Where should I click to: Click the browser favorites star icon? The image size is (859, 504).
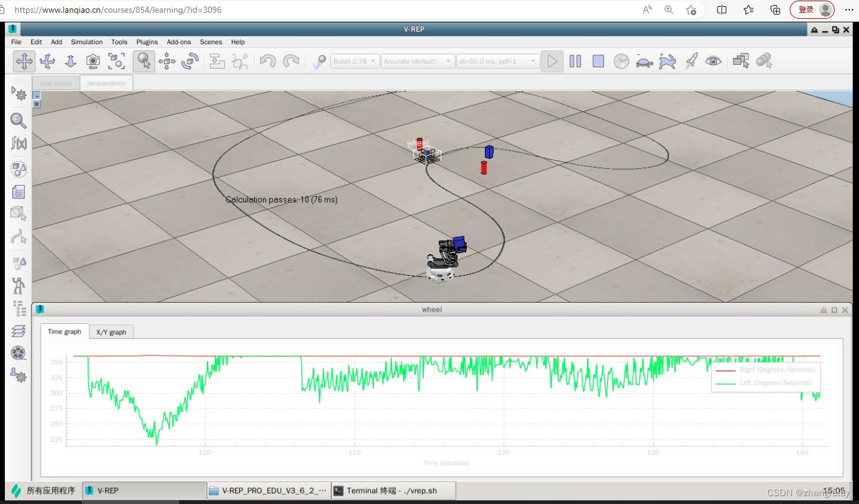click(691, 10)
